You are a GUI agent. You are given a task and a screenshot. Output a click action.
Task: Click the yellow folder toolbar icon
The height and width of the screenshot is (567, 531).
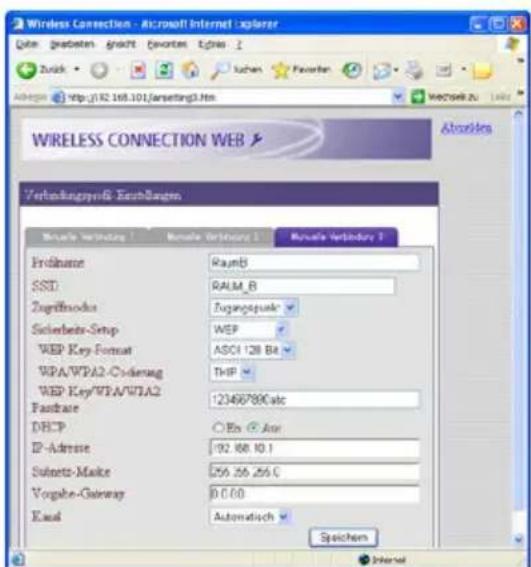(x=483, y=71)
